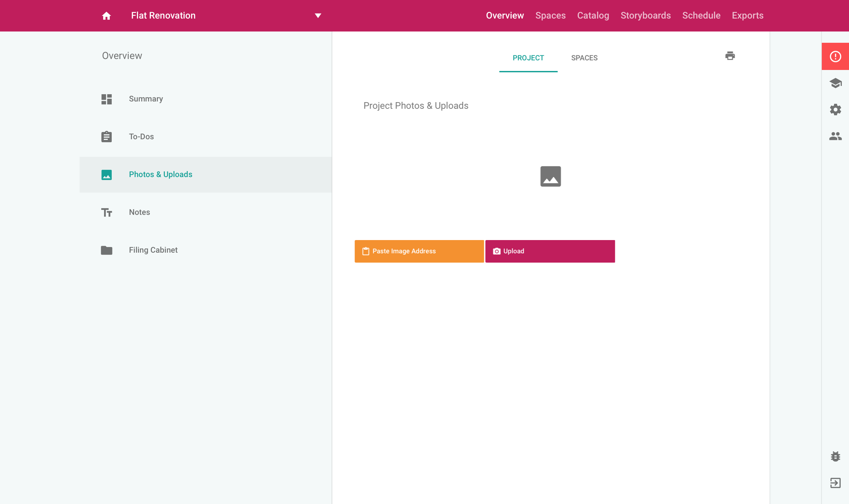
Task: Open the team members people icon
Action: click(x=835, y=136)
